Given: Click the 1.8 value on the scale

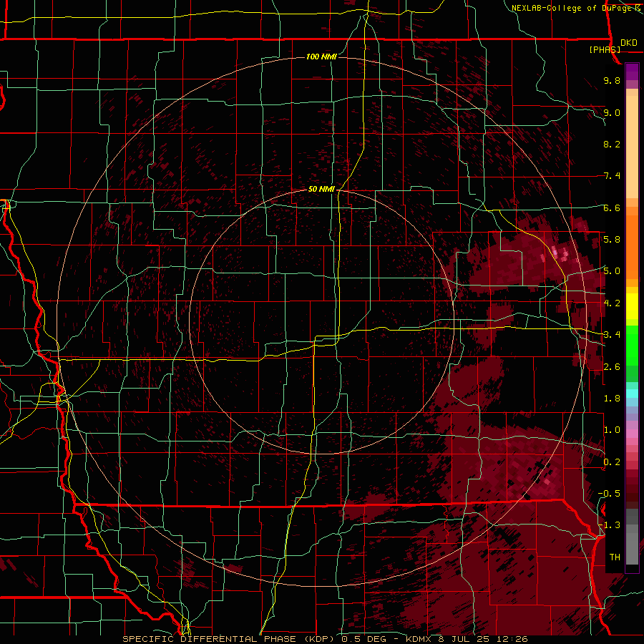Looking at the screenshot, I should pos(612,399).
